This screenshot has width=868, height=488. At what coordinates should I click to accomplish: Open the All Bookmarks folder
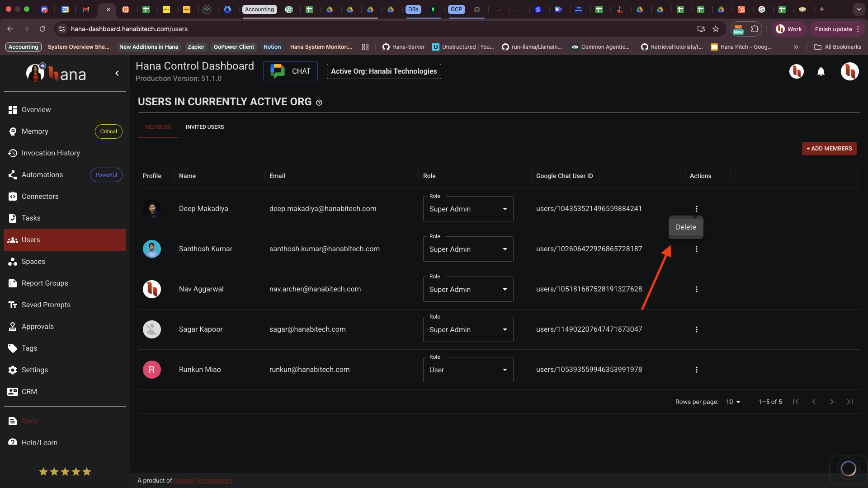(838, 47)
